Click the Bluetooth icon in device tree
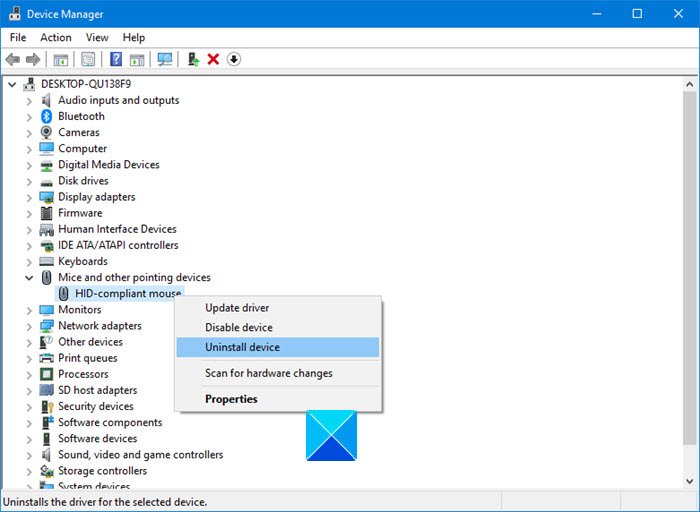The image size is (700, 512). tap(47, 116)
